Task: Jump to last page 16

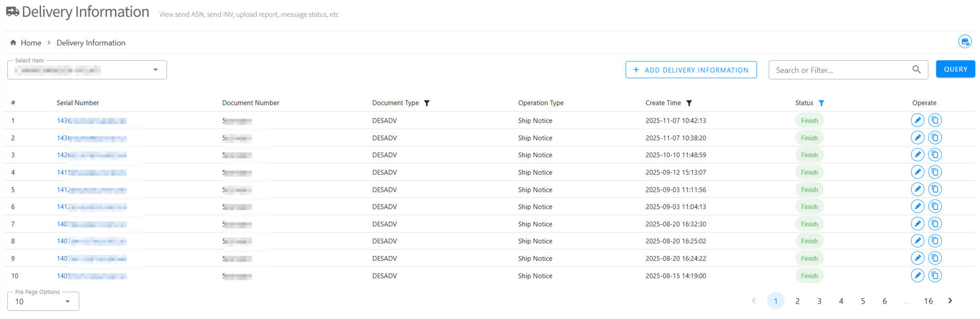Action: tap(928, 301)
